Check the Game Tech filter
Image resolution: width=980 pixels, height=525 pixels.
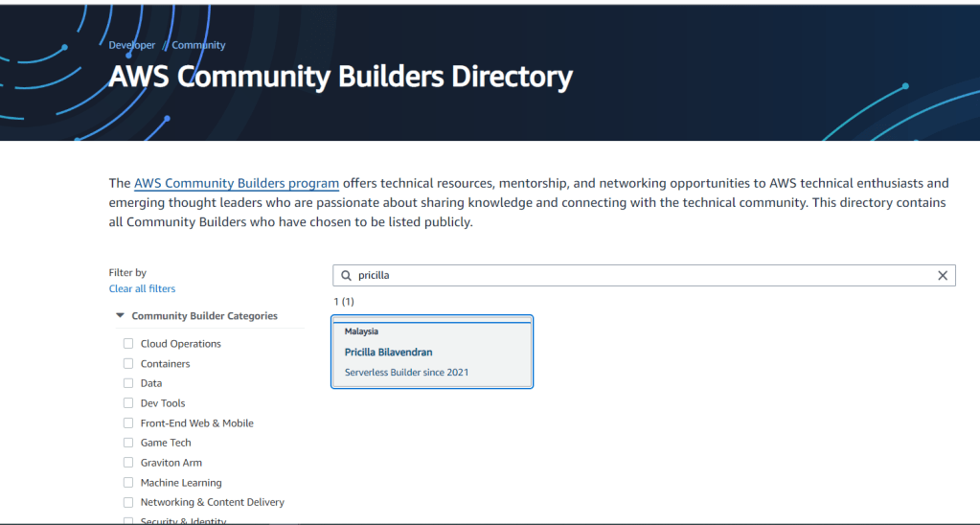tap(128, 443)
